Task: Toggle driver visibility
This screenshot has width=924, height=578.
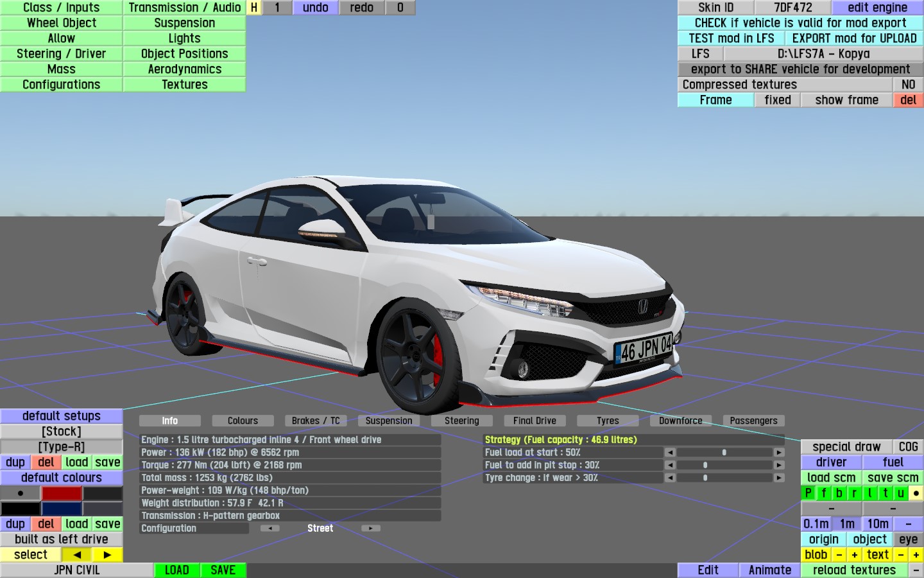Action: [x=831, y=462]
